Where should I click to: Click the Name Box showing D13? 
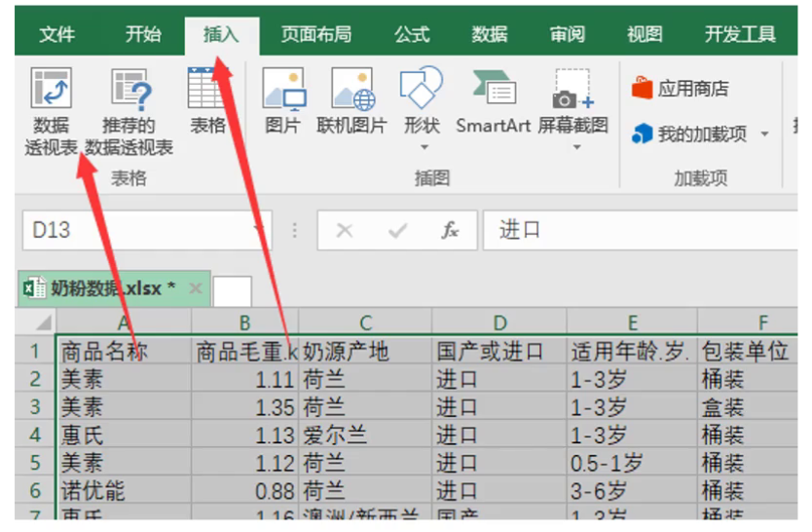pos(147,230)
